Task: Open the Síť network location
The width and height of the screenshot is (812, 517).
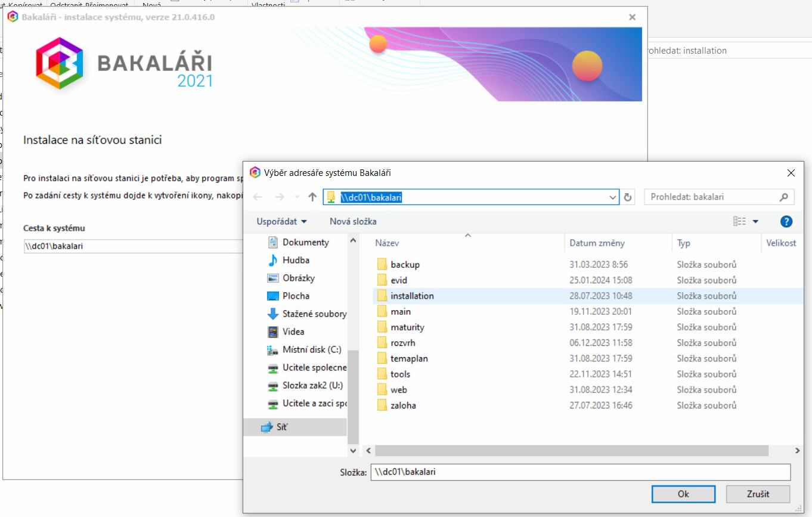Action: 282,427
